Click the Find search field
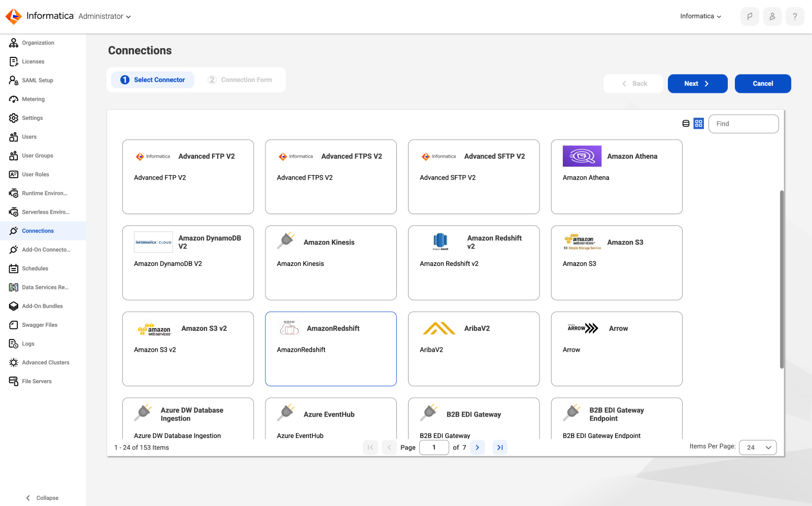 [743, 124]
